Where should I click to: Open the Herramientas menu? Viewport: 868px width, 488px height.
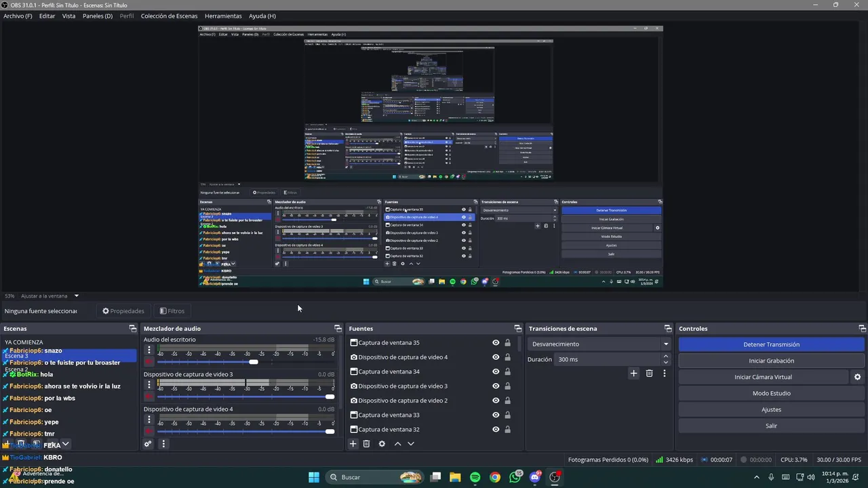coord(223,16)
